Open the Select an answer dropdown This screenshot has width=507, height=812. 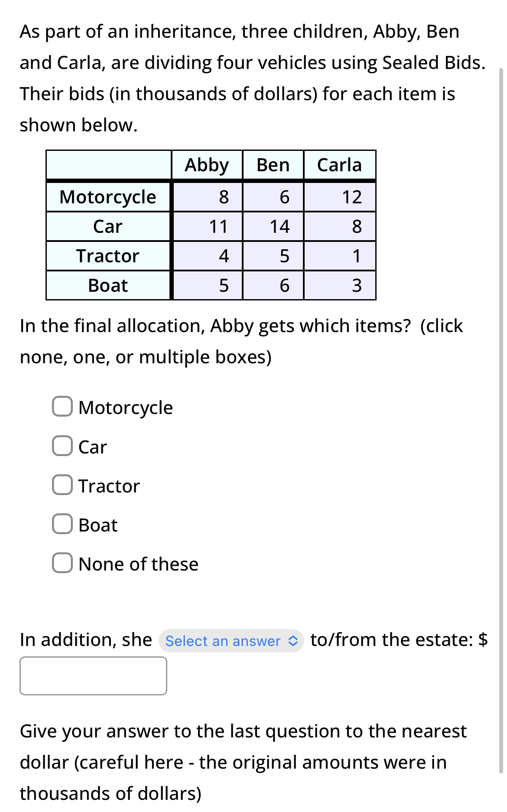coord(231,641)
